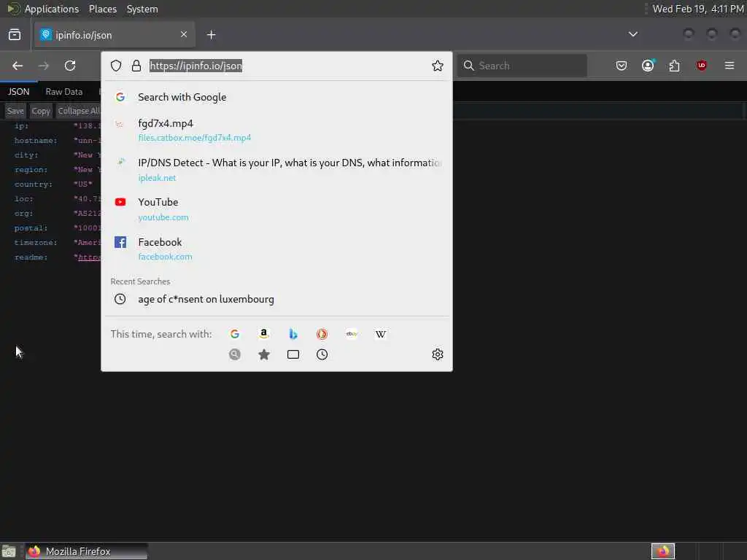Reload the current page

(70, 66)
